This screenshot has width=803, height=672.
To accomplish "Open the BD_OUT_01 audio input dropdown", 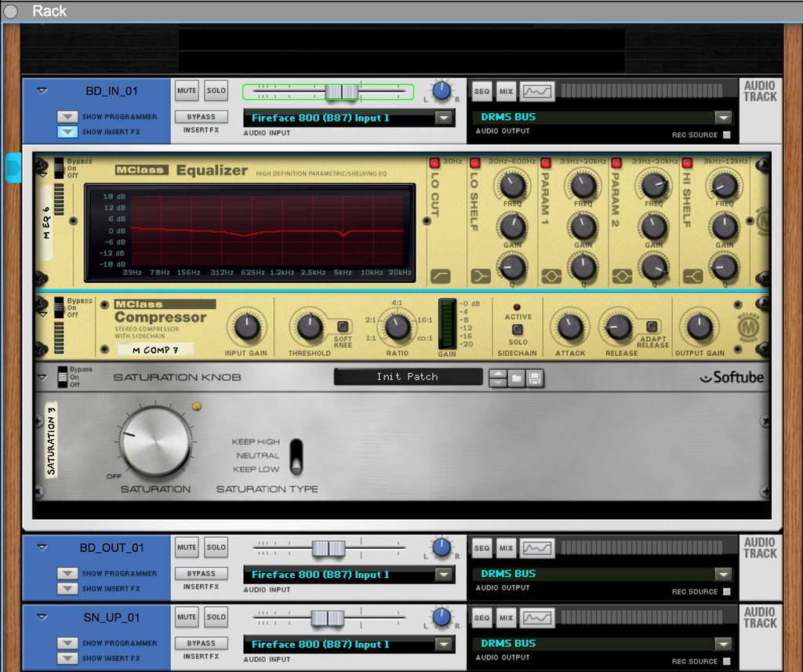I will [x=444, y=575].
